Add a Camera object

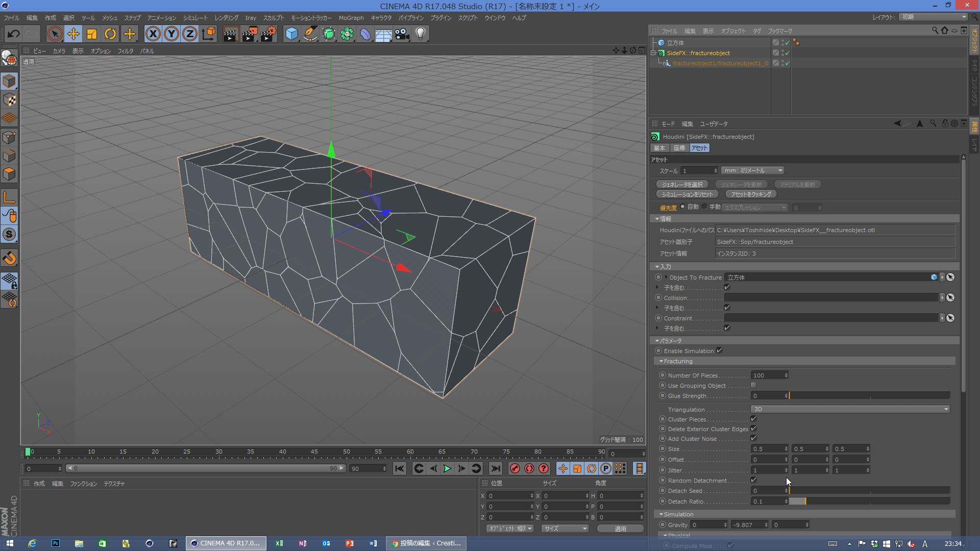pos(402,34)
